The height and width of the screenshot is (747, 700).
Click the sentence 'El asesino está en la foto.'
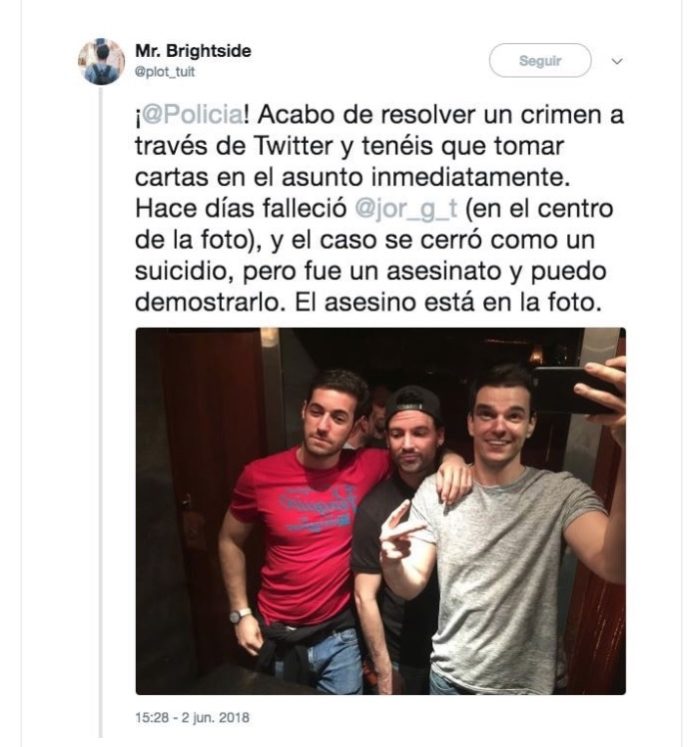pos(448,303)
